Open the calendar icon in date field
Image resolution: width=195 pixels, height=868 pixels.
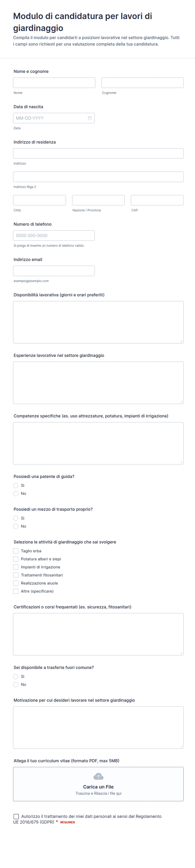tap(90, 118)
